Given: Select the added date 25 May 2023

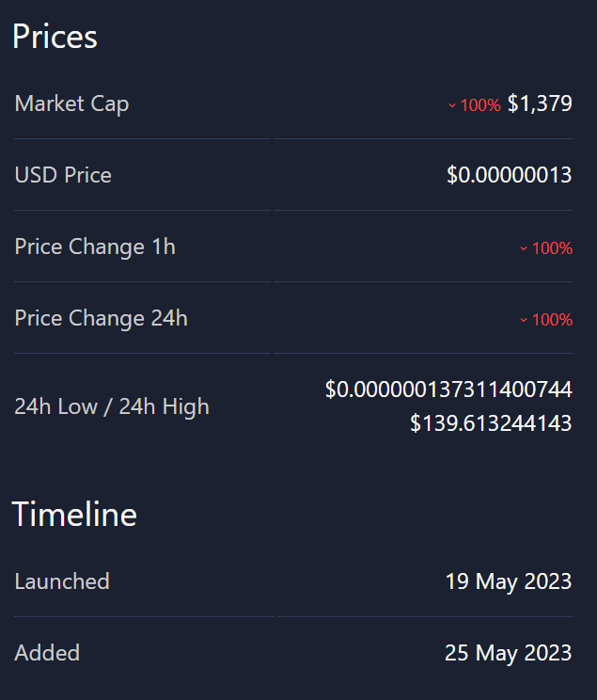Looking at the screenshot, I should [508, 653].
